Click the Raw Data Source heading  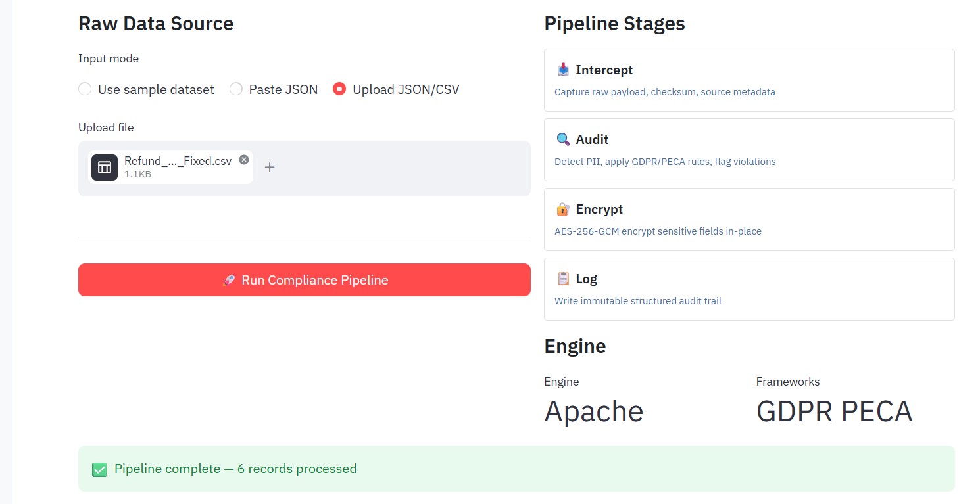click(x=156, y=24)
